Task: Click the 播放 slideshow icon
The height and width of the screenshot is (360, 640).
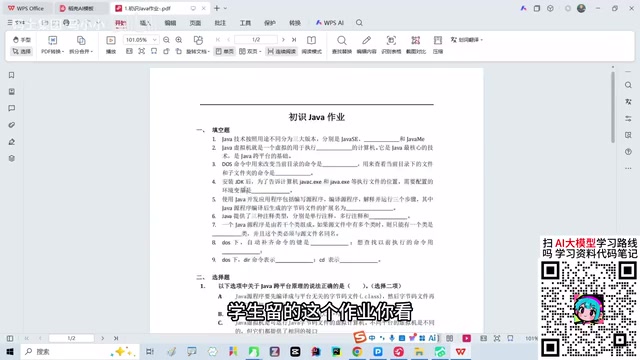Action: (x=111, y=40)
